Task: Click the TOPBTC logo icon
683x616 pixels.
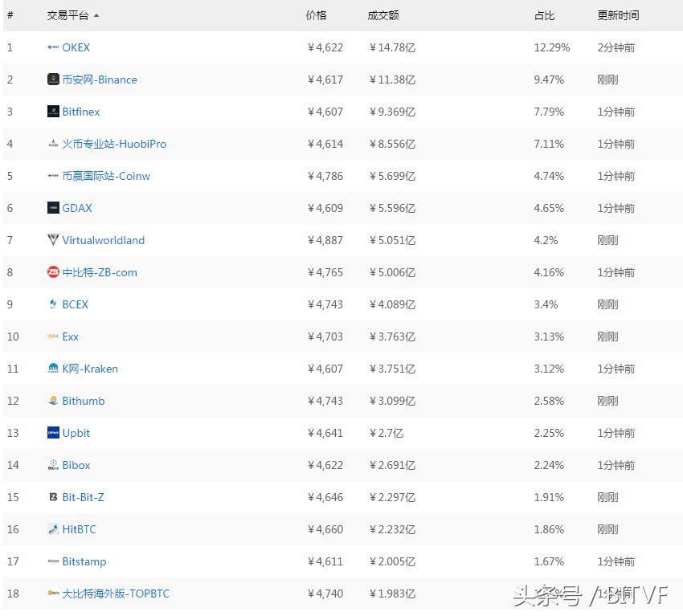Action: click(53, 594)
